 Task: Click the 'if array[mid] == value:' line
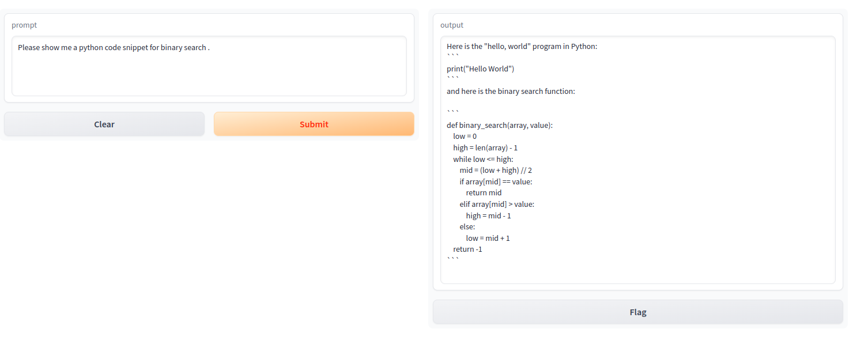point(496,181)
